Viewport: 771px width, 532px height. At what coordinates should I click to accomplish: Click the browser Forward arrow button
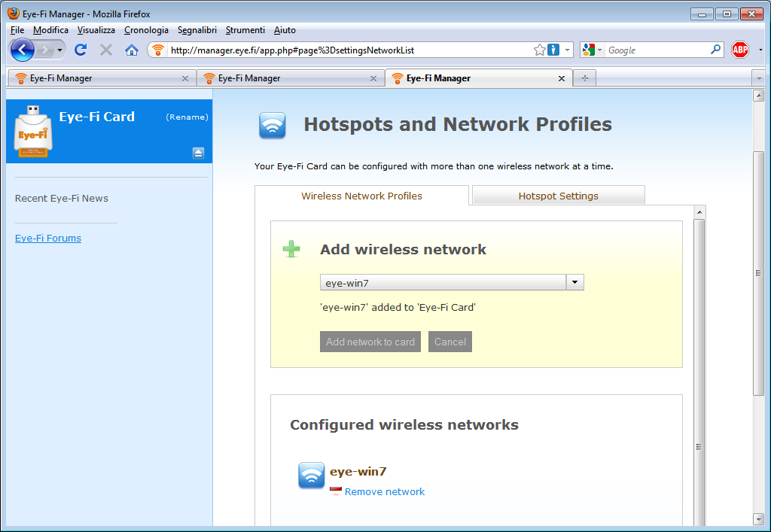pyautogui.click(x=44, y=50)
